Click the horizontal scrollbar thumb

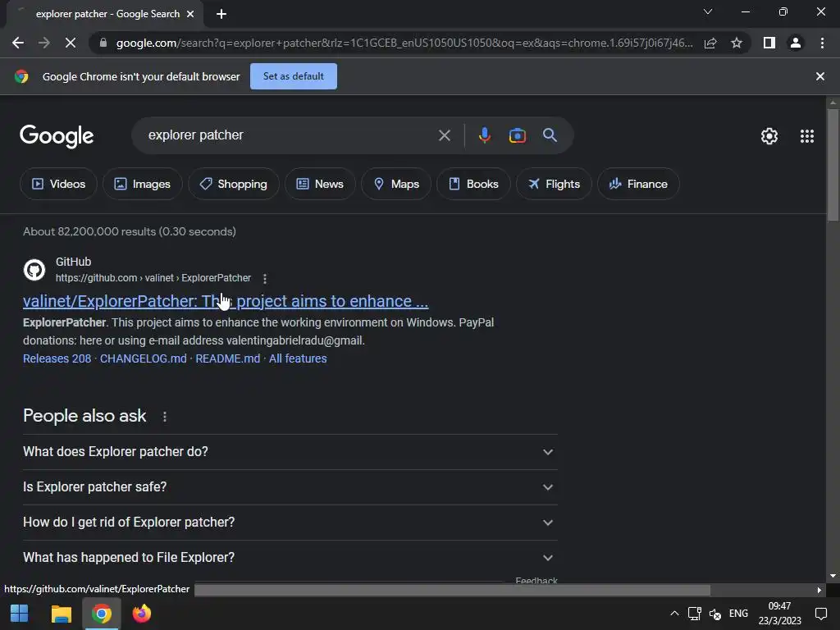tap(452, 590)
